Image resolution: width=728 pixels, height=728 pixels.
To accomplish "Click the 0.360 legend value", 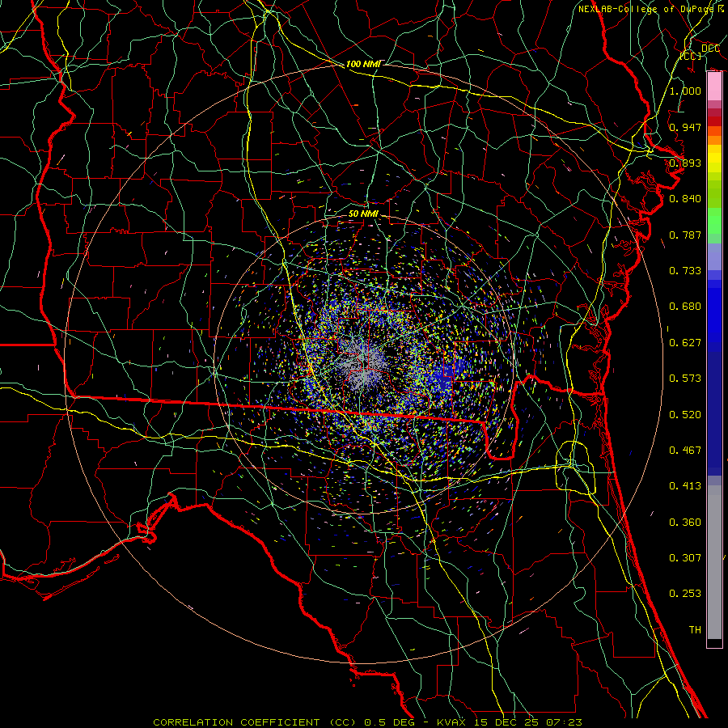I will [685, 522].
